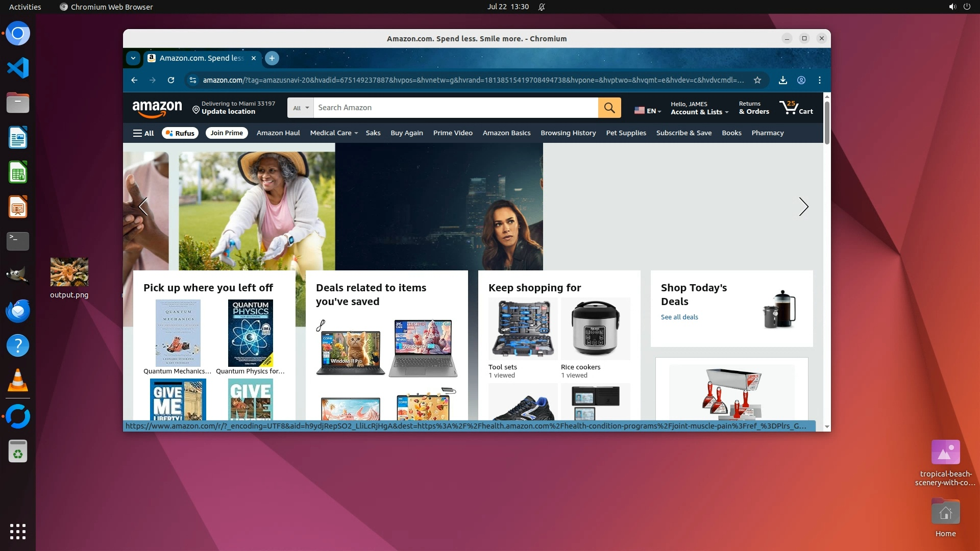
Task: Advance carousel with right arrow
Action: [x=803, y=207]
